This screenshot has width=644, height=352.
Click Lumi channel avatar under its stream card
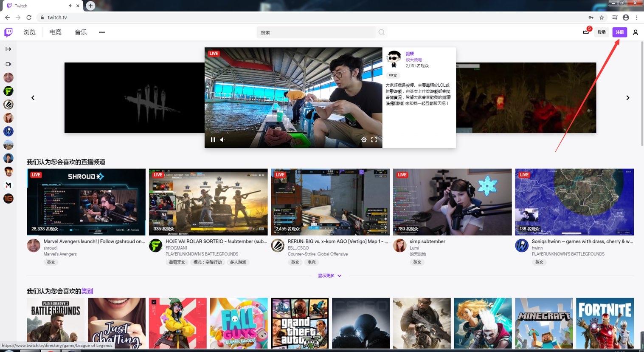(x=399, y=245)
